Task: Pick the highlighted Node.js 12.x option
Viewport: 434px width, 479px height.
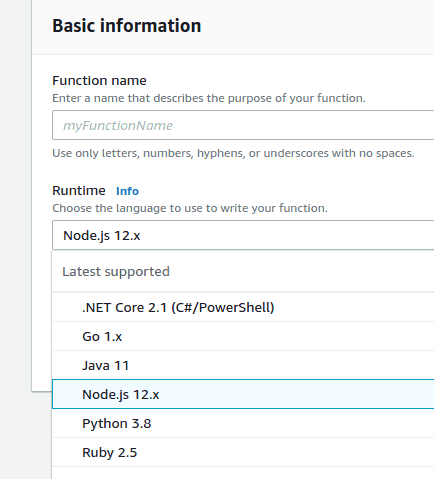Action: tap(243, 394)
